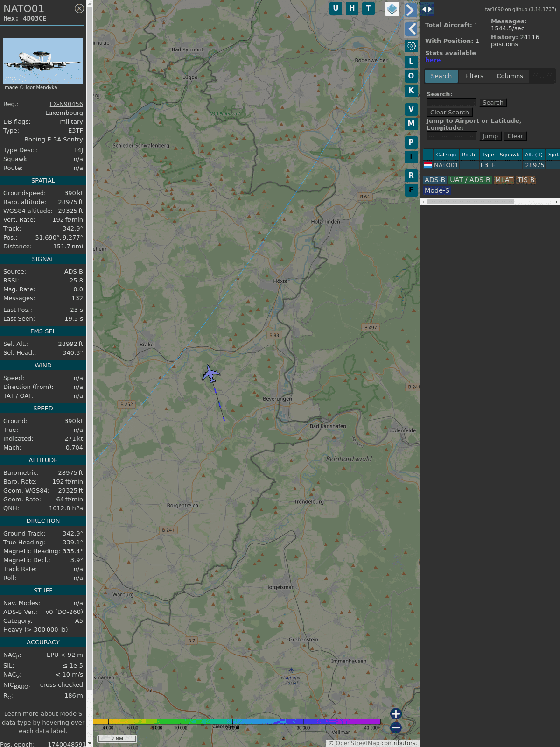Switch to the Filters tab
This screenshot has width=560, height=747.
pyautogui.click(x=474, y=76)
